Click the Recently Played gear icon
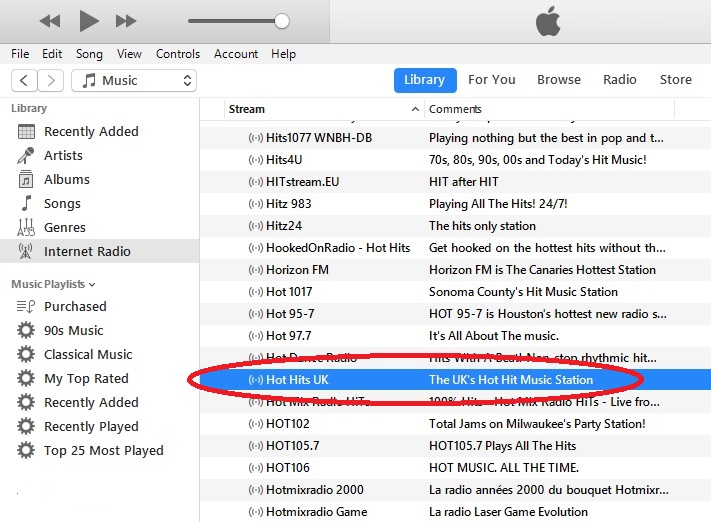 point(26,426)
